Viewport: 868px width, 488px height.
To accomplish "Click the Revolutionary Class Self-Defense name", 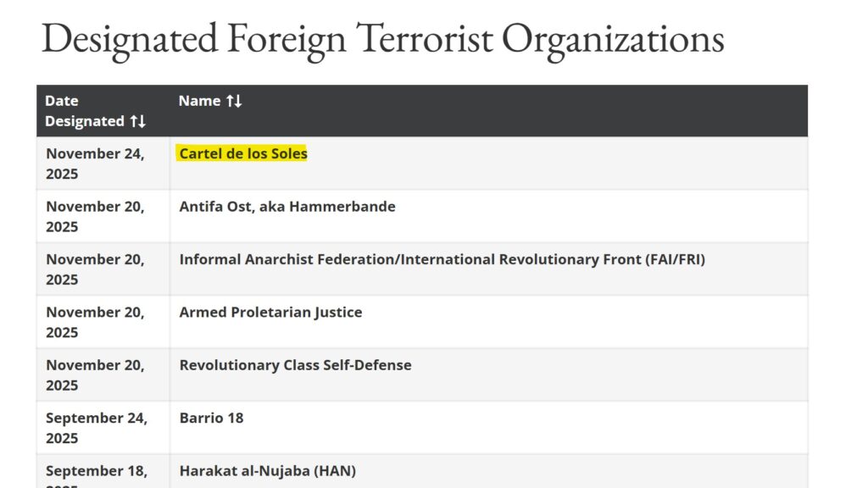I will [295, 365].
